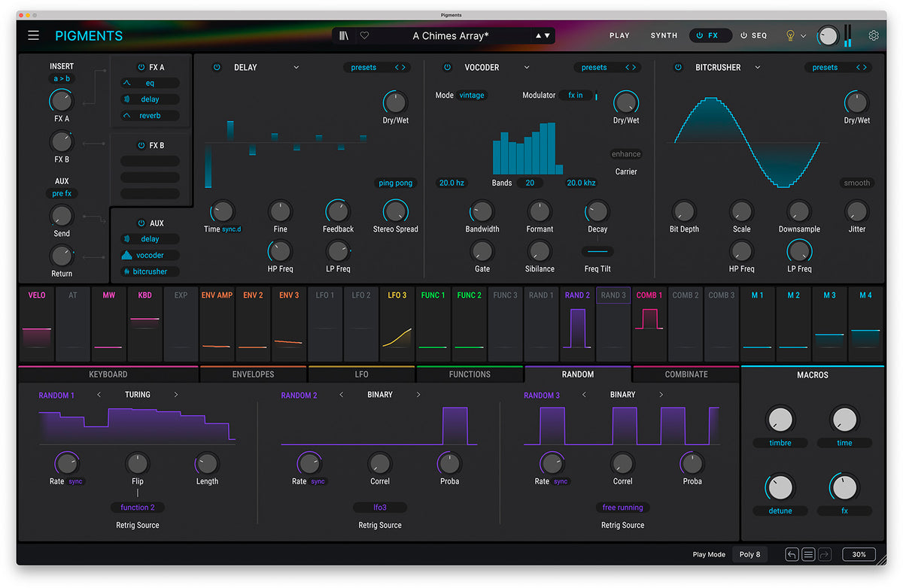Select vocoder slot in AUX chain
The height and width of the screenshot is (588, 903).
tap(150, 255)
